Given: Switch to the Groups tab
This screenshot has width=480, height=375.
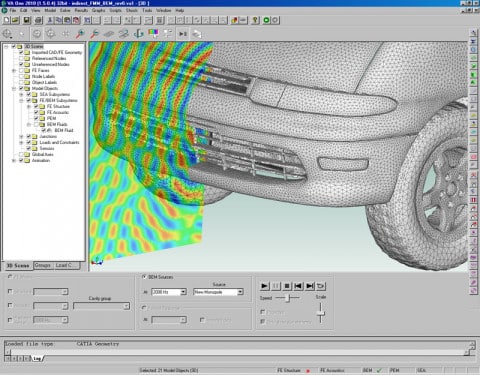Looking at the screenshot, I should point(43,265).
